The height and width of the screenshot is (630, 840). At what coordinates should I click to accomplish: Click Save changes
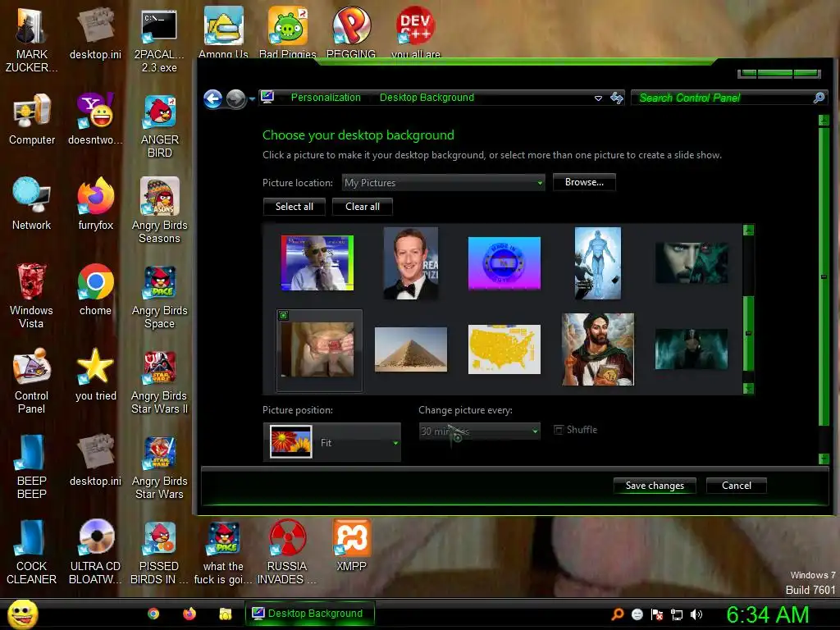pyautogui.click(x=655, y=486)
